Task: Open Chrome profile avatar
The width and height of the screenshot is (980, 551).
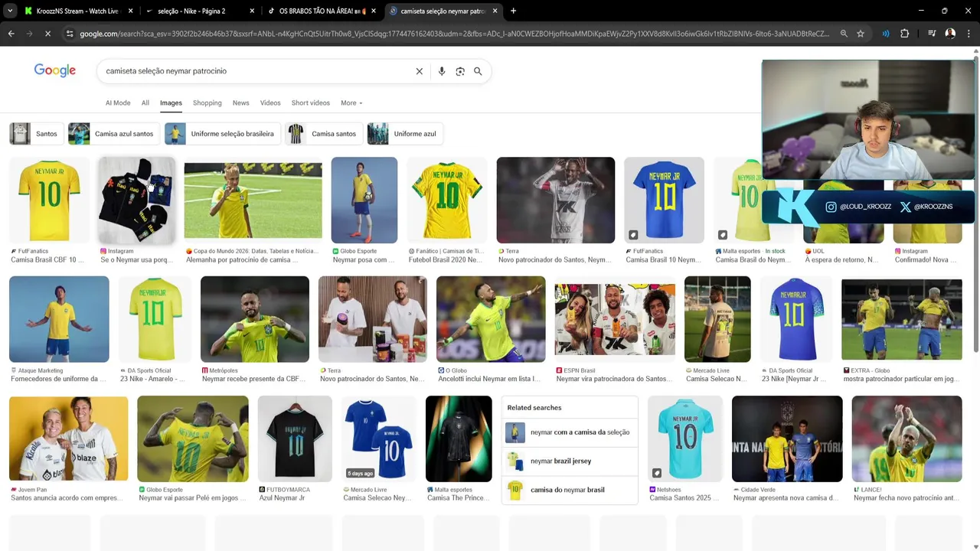Action: [x=950, y=34]
